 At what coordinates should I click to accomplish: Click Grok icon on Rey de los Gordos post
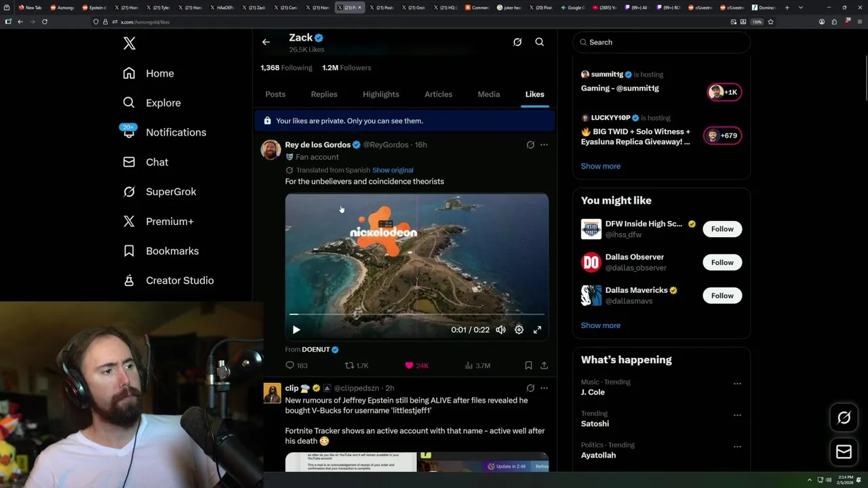coord(530,144)
